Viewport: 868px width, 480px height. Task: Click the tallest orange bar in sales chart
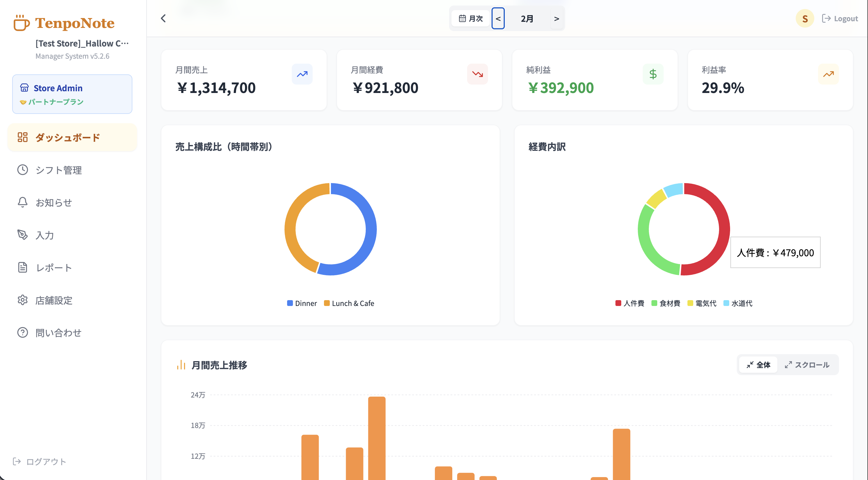tap(377, 438)
